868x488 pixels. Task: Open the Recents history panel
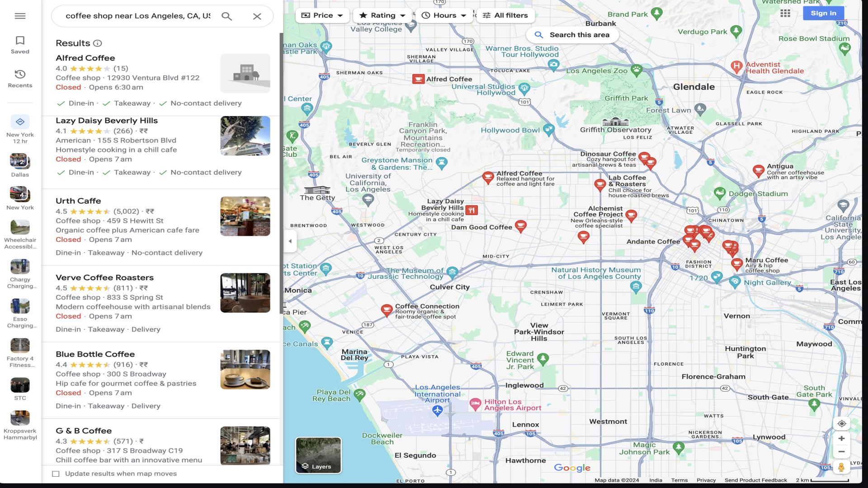pyautogui.click(x=20, y=79)
